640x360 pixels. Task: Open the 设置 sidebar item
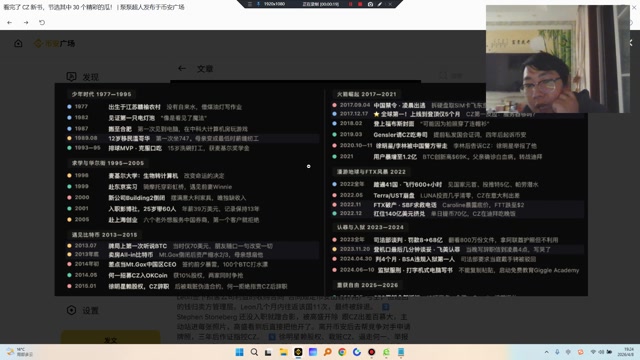[83, 310]
